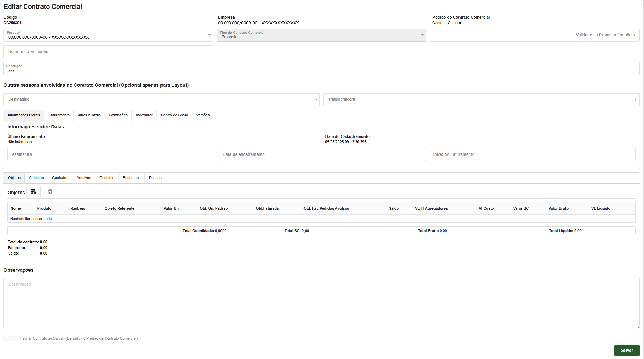Switch to the Faturamento tab
Image resolution: width=644 pixels, height=359 pixels.
[59, 115]
